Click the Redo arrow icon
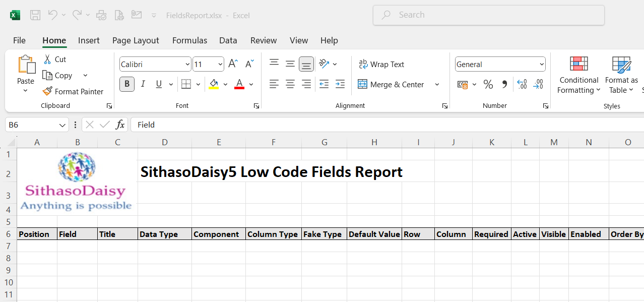Image resolution: width=644 pixels, height=302 pixels. point(77,15)
